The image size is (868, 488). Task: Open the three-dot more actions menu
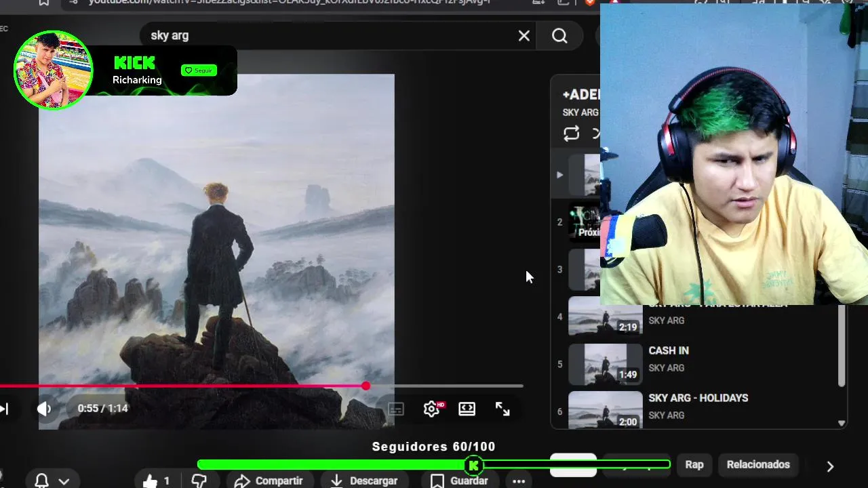pyautogui.click(x=519, y=481)
